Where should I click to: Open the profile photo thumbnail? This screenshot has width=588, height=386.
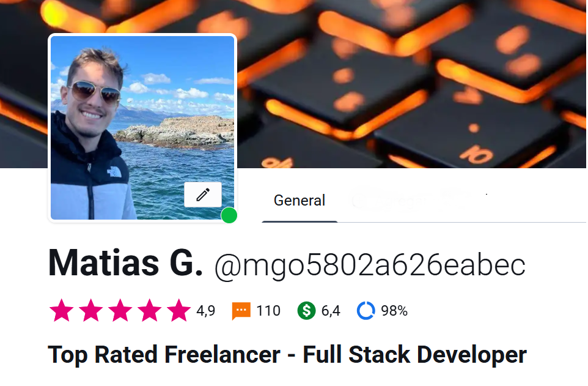(142, 128)
